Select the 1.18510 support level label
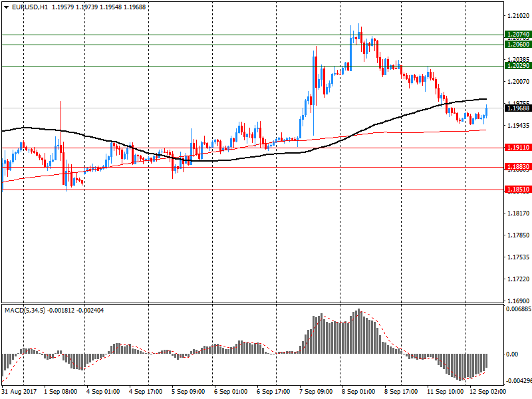The image size is (532, 399). [x=518, y=190]
